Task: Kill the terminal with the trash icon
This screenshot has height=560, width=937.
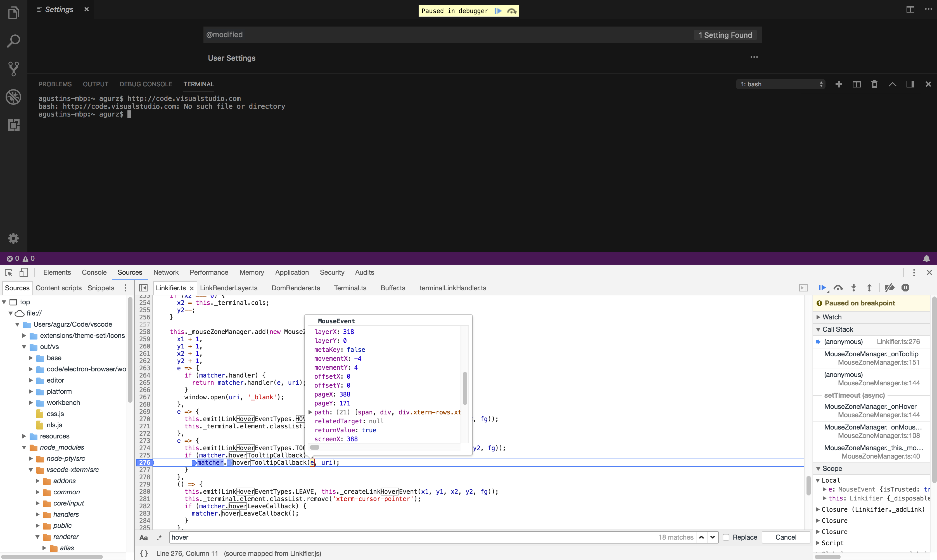Action: click(x=874, y=84)
